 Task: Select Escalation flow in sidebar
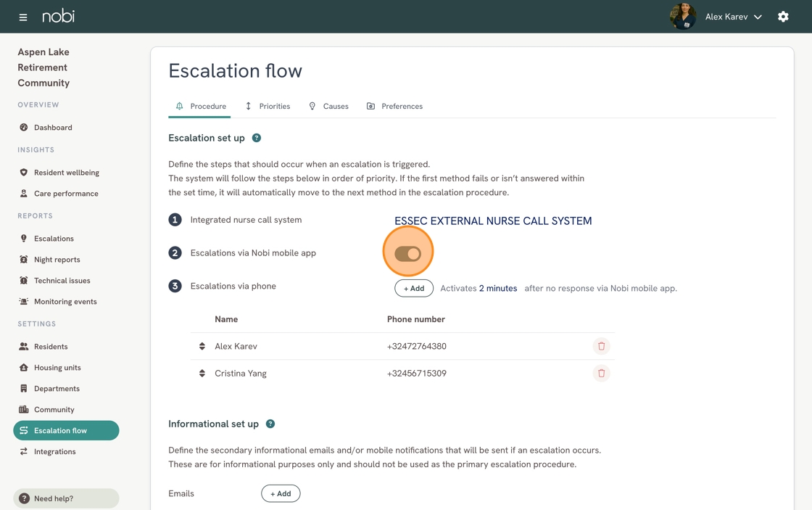point(66,431)
